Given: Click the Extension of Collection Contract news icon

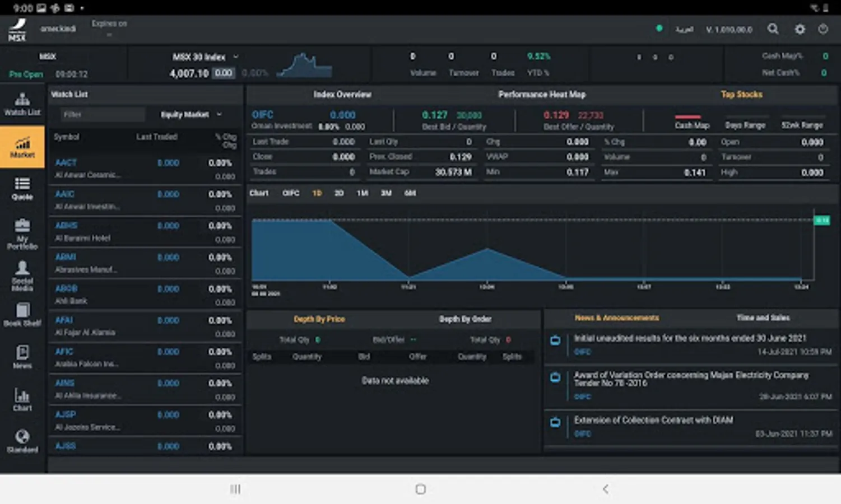Looking at the screenshot, I should [555, 422].
